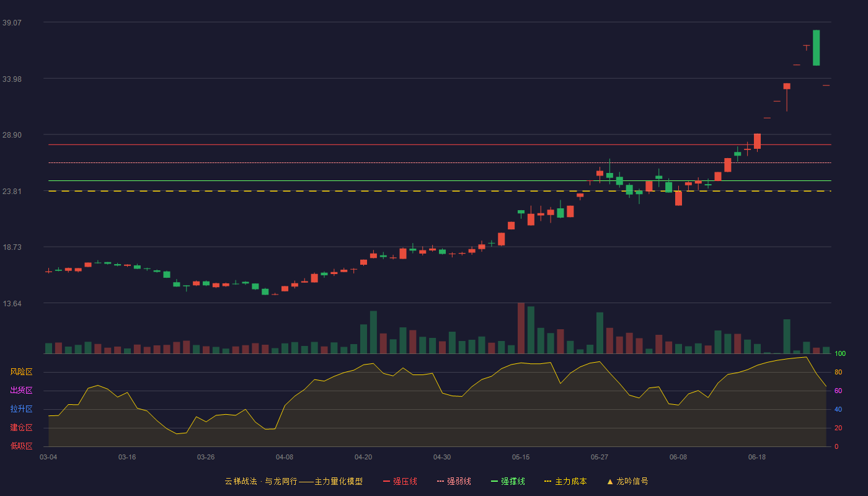Click the 06-08 date label
This screenshot has width=868, height=496.
(678, 457)
